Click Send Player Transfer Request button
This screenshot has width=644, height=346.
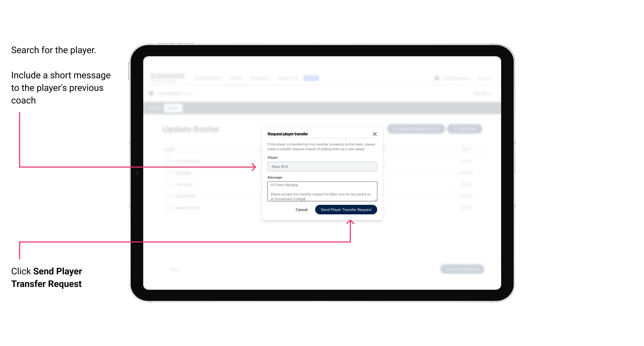[346, 209]
